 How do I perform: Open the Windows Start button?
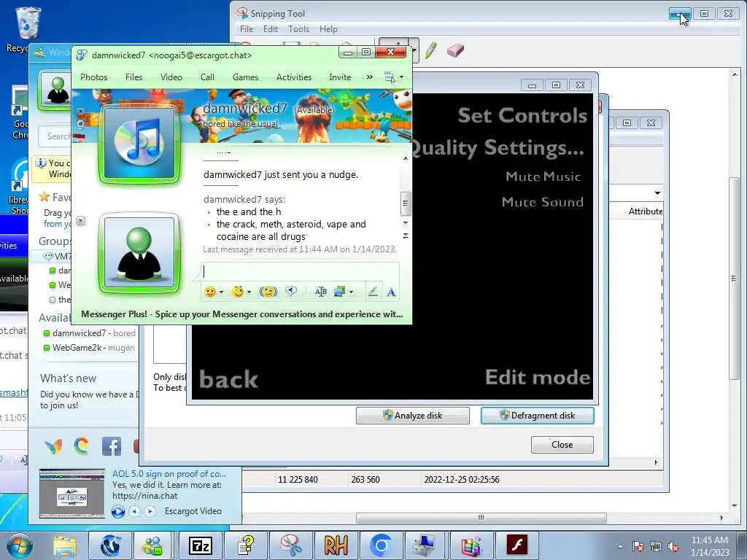[20, 545]
